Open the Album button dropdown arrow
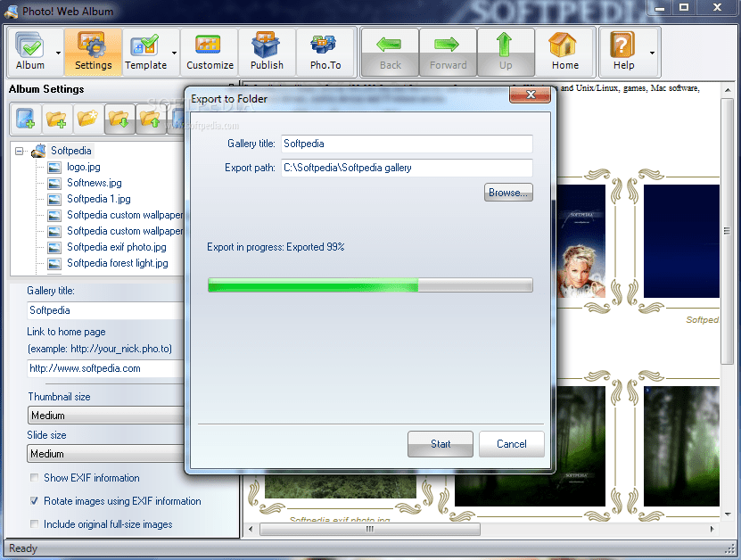The width and height of the screenshot is (741, 560). tap(58, 53)
